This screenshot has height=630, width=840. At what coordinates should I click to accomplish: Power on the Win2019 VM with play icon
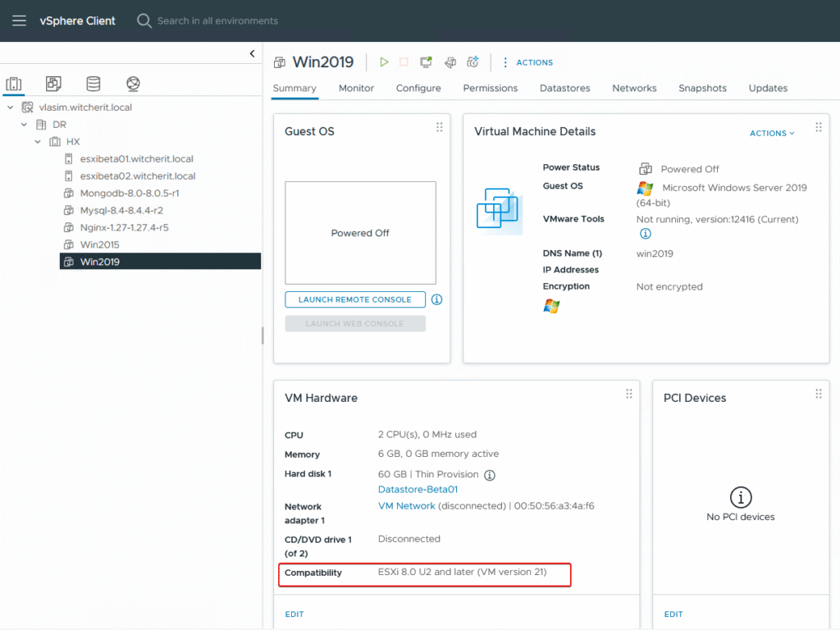384,62
